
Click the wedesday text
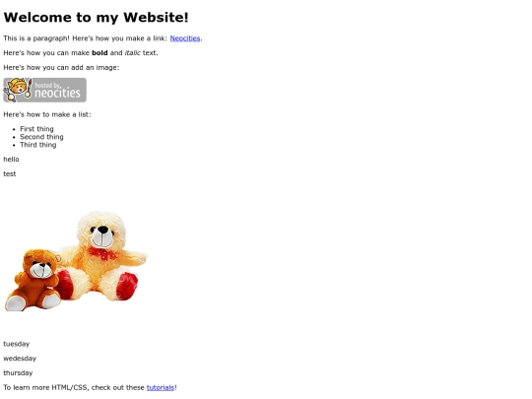click(x=20, y=359)
